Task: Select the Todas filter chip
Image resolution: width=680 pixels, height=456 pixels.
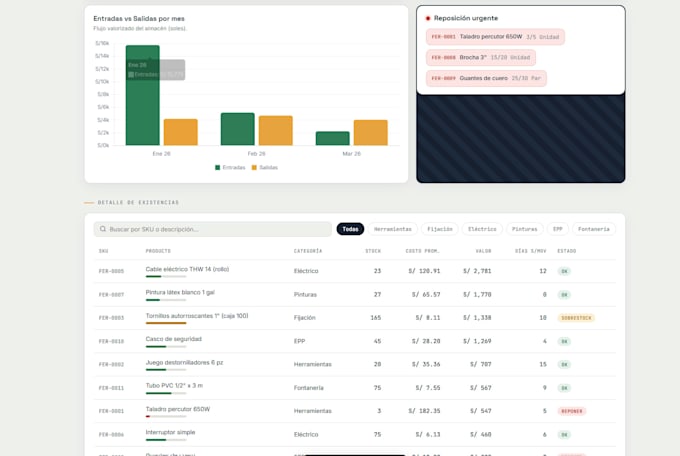Action: coord(350,229)
